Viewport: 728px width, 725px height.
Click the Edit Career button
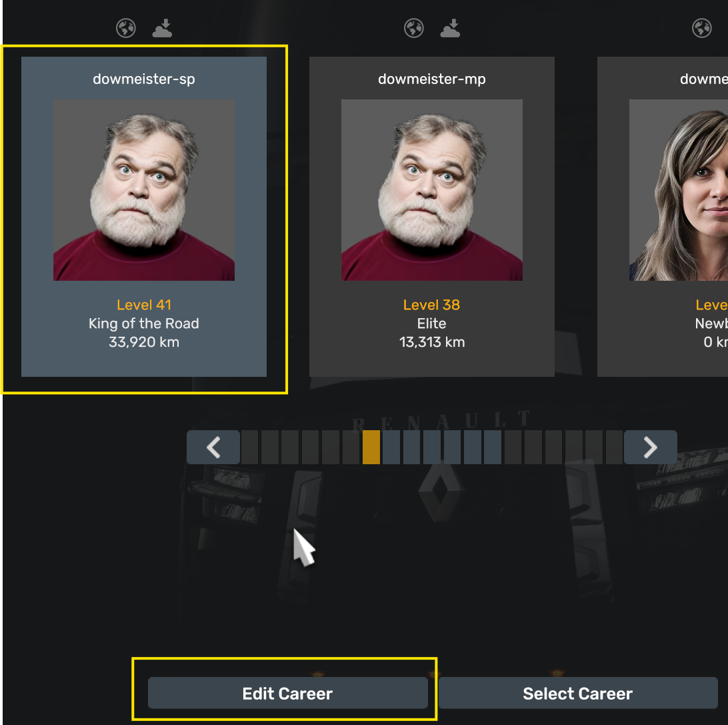(288, 693)
